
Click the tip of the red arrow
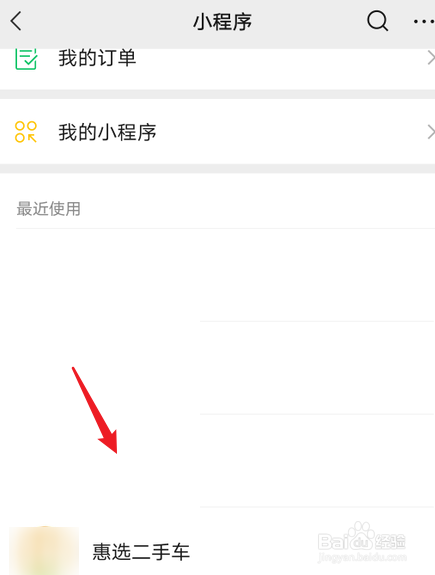pos(116,453)
